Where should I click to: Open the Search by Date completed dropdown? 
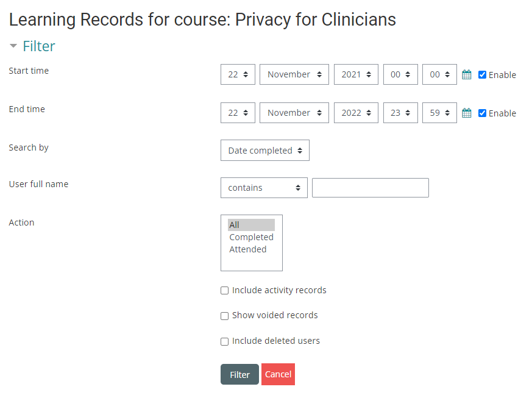pyautogui.click(x=265, y=151)
